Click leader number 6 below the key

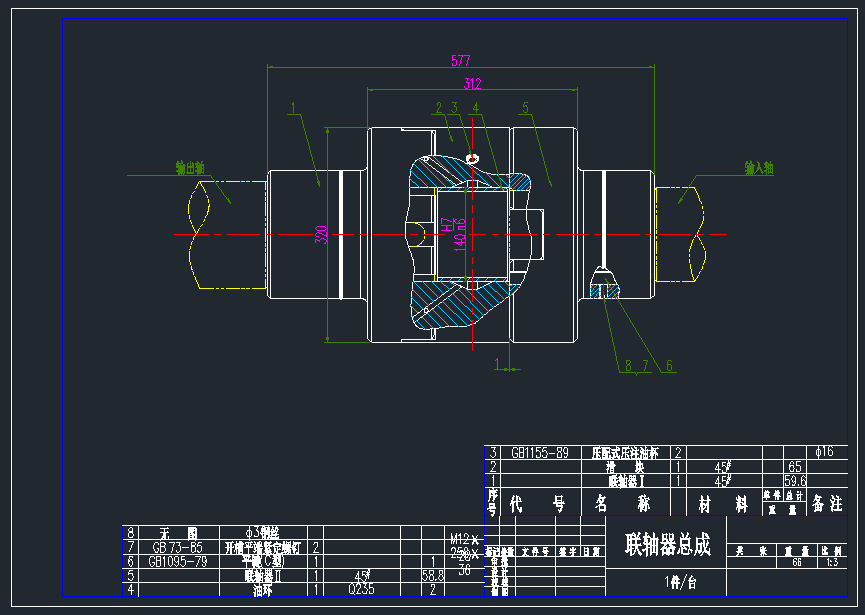tap(669, 366)
